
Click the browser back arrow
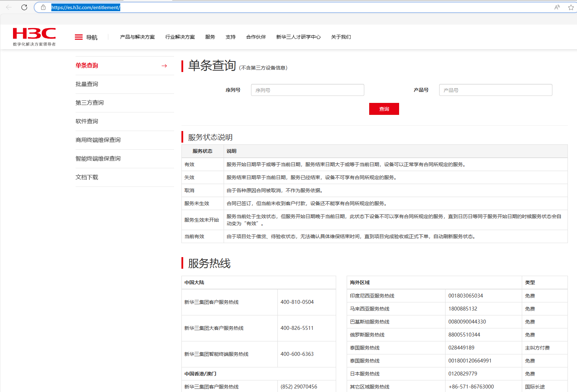click(x=9, y=7)
